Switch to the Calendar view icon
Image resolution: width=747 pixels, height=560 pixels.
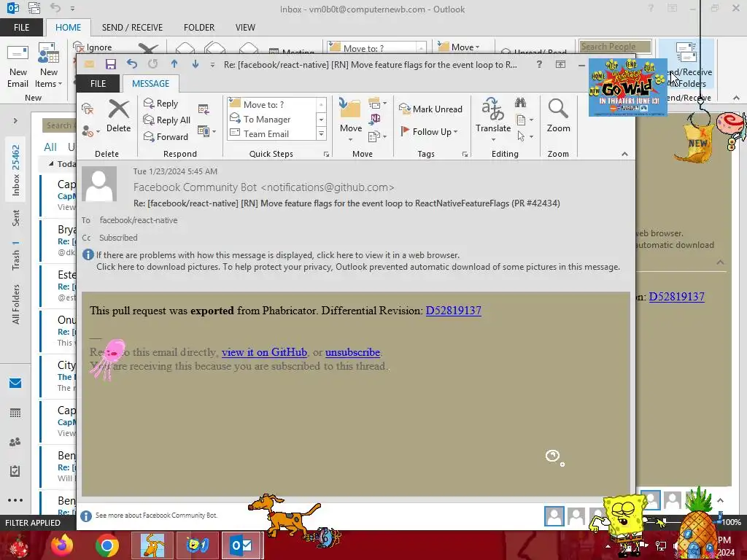[15, 413]
